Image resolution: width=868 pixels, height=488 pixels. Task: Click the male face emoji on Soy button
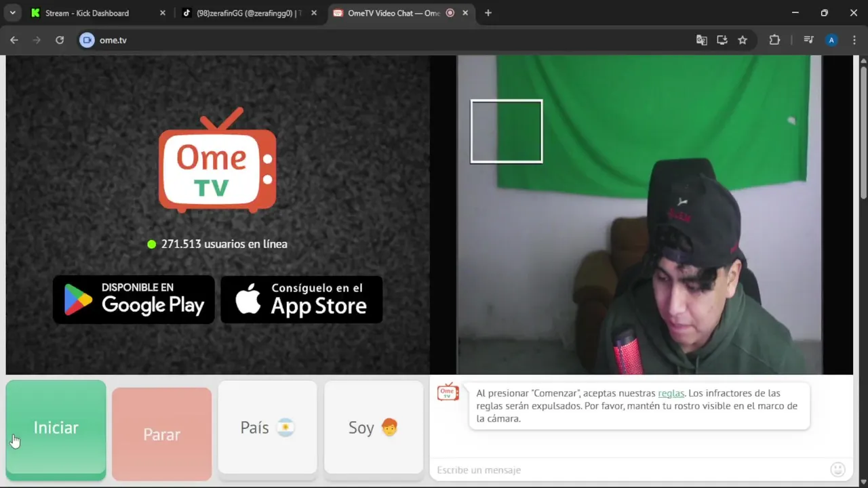pyautogui.click(x=390, y=428)
